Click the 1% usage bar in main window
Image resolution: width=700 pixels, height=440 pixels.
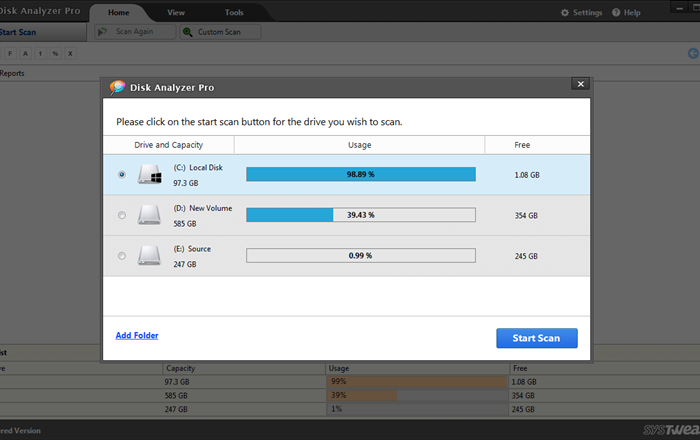[417, 409]
